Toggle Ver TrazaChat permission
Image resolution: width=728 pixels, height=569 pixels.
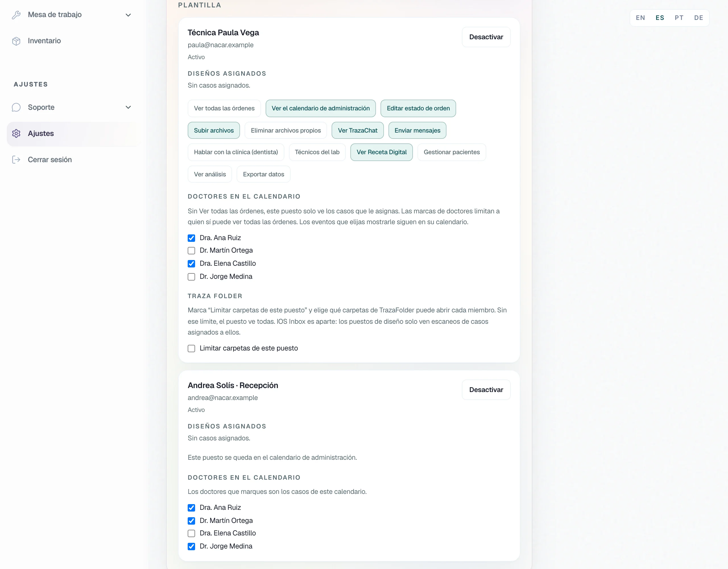(358, 131)
